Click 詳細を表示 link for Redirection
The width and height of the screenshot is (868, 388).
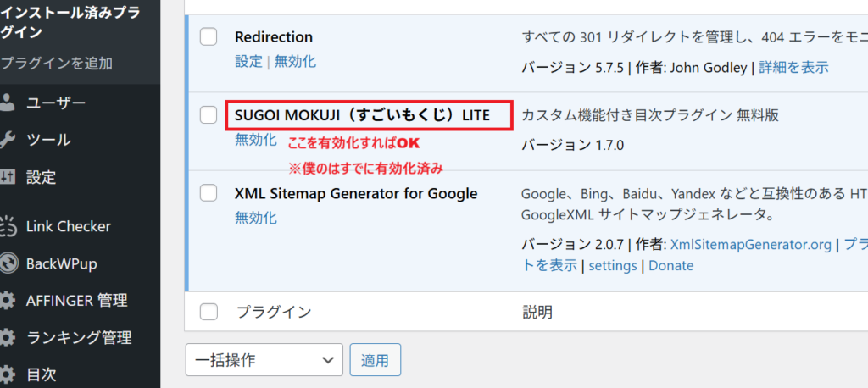tap(793, 67)
